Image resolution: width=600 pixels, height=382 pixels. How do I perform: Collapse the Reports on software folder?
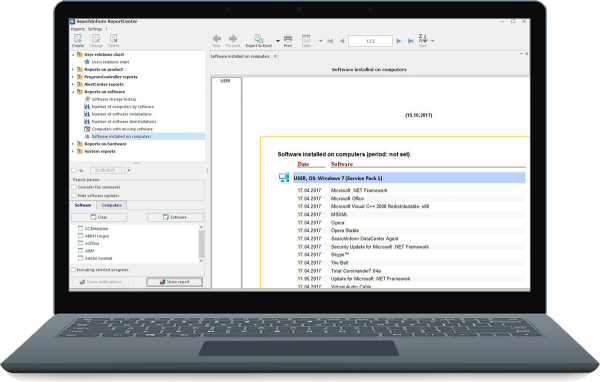pos(73,92)
